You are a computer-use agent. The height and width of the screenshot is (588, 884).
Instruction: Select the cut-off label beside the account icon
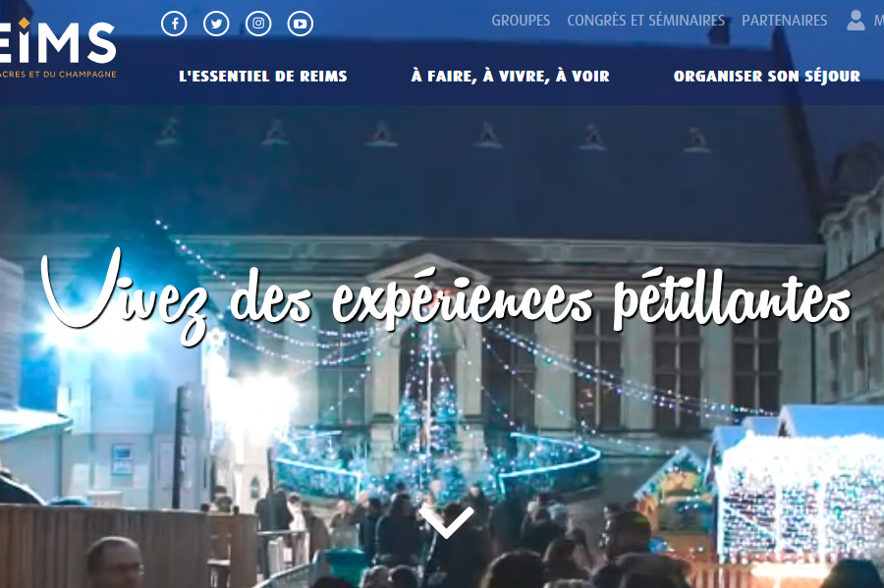(x=879, y=21)
